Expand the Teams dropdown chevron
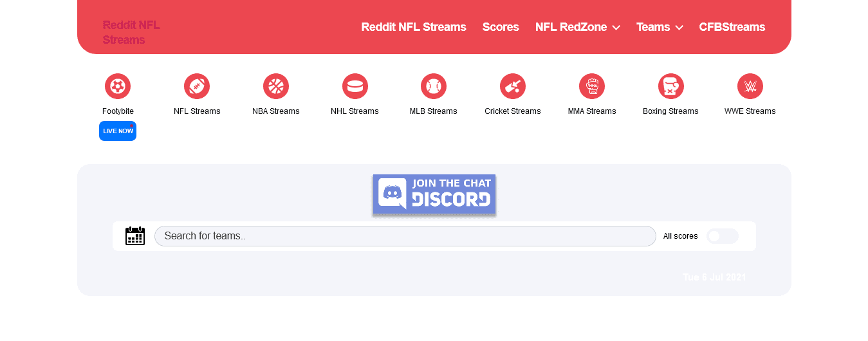 pos(679,28)
